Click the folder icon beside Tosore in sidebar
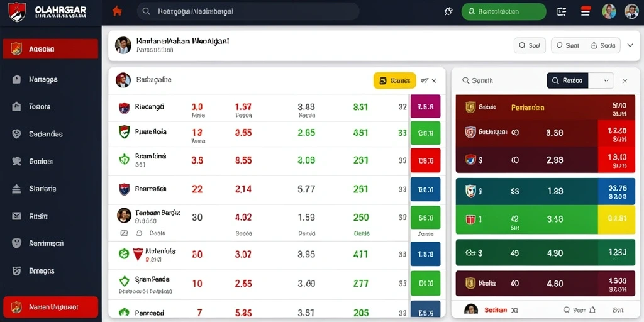 (x=16, y=106)
